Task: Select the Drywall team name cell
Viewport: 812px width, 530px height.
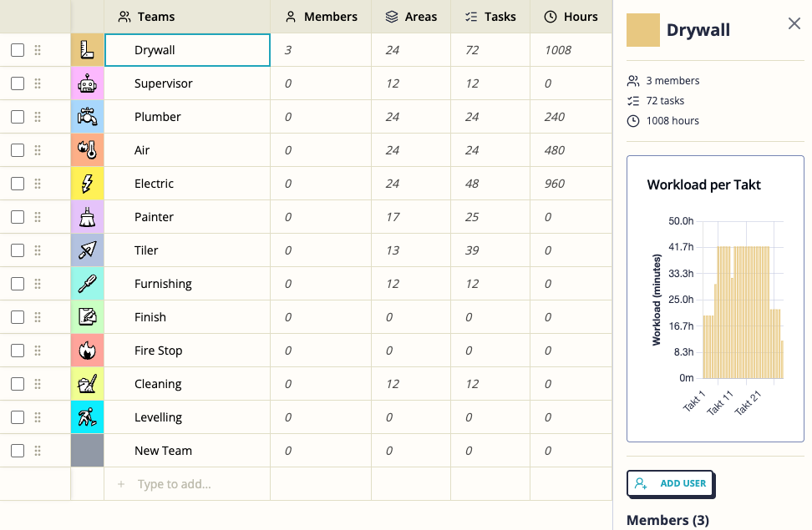Action: click(187, 50)
